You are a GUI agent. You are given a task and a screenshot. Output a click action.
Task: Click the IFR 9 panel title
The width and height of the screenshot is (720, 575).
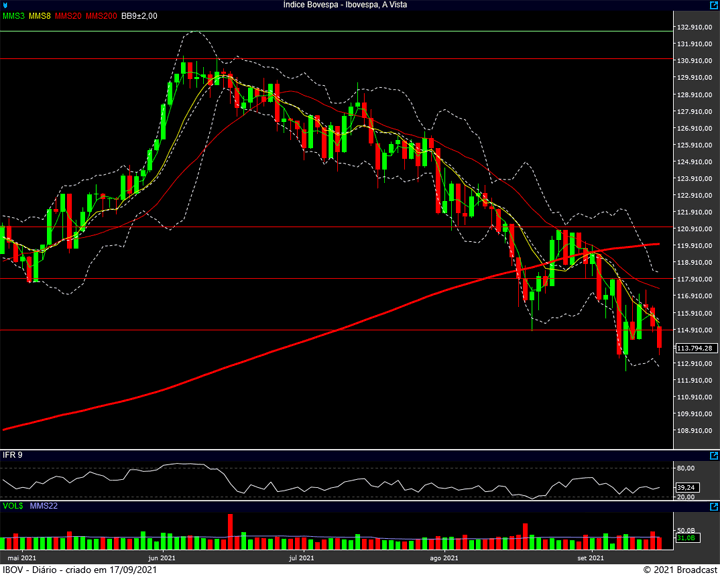tap(12, 455)
